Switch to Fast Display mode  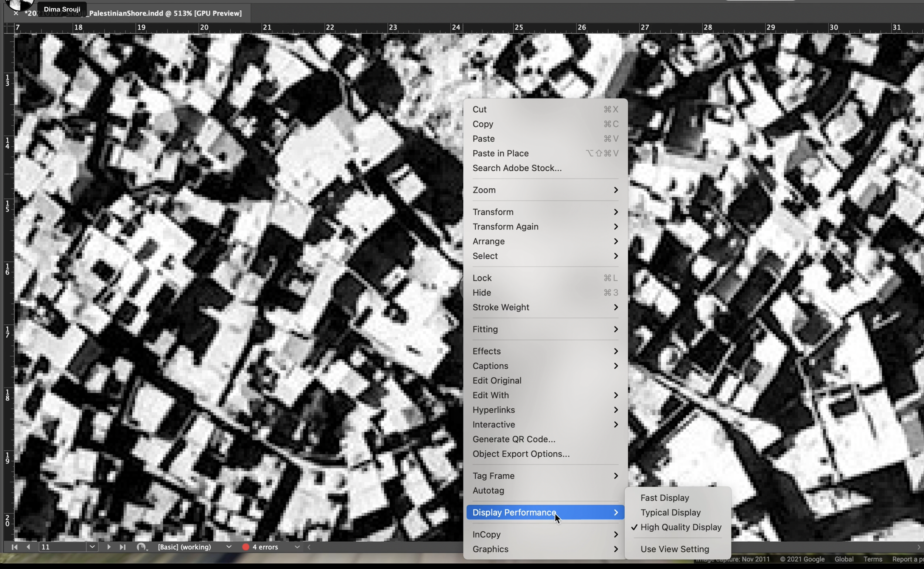(664, 498)
